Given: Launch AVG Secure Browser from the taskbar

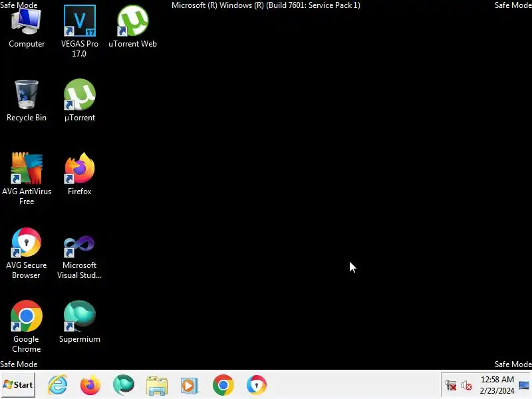Looking at the screenshot, I should 257,385.
